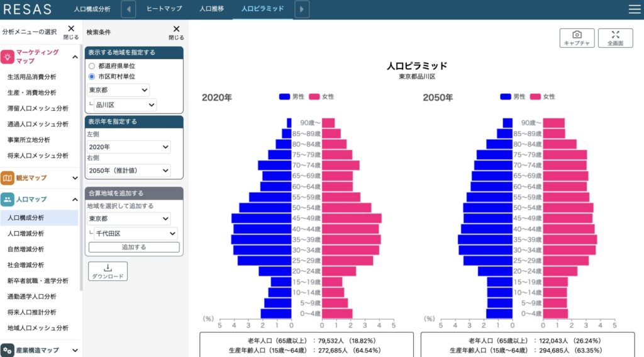
Task: Click the left arrow tab scroll icon
Action: pos(128,9)
